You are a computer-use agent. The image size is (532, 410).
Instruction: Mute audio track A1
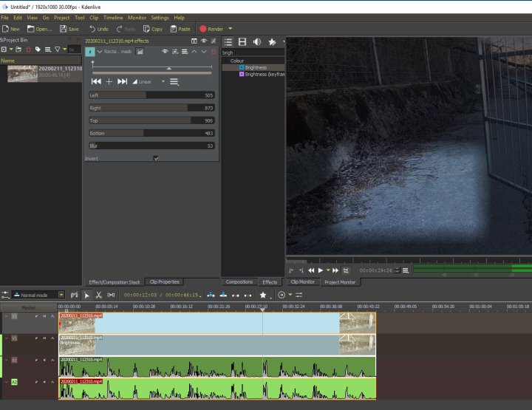point(44,361)
